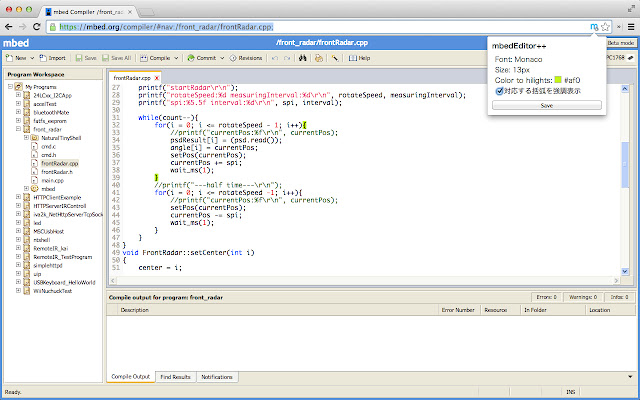Switch to the Find Results tab

[174, 377]
